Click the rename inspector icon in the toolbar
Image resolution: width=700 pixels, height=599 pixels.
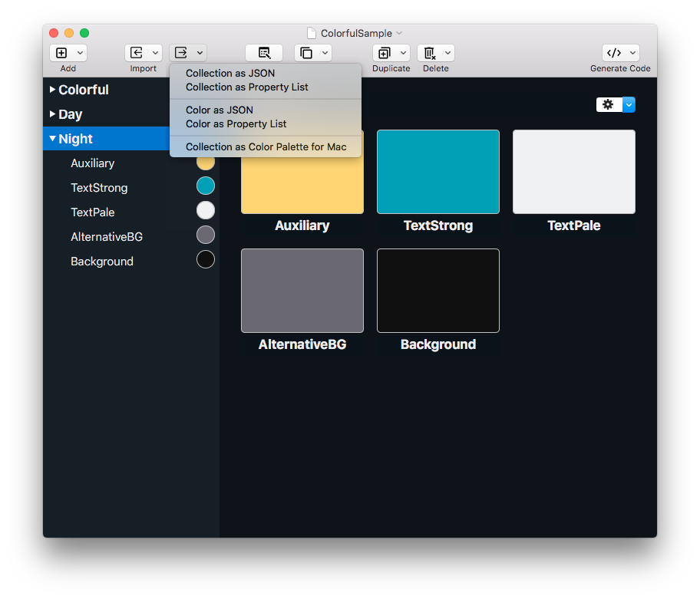pyautogui.click(x=264, y=52)
